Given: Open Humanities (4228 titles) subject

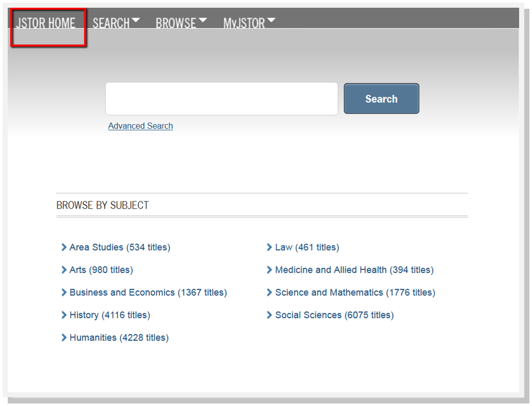Looking at the screenshot, I should click(119, 337).
